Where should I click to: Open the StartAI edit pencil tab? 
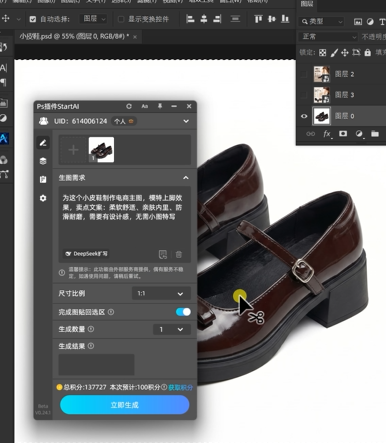43,143
